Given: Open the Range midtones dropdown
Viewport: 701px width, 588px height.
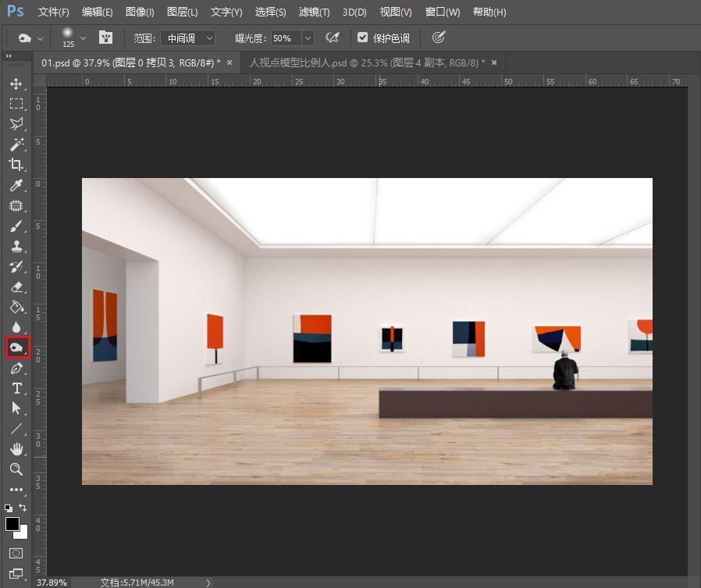Looking at the screenshot, I should [x=188, y=38].
